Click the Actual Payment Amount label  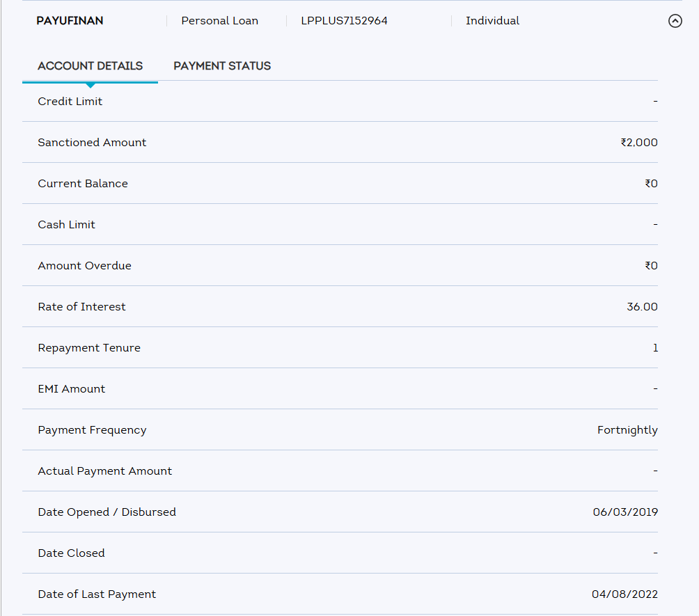point(104,471)
